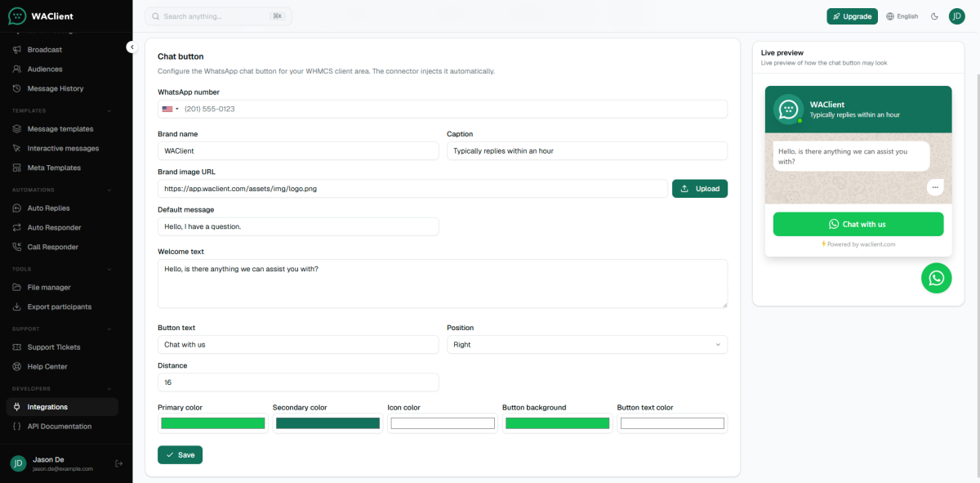Click the Auto Replies icon
The height and width of the screenshot is (483, 980).
[17, 208]
